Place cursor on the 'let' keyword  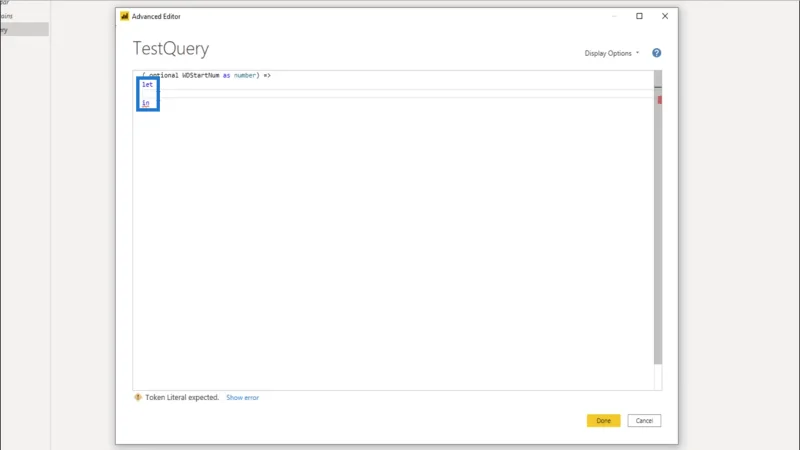(147, 85)
